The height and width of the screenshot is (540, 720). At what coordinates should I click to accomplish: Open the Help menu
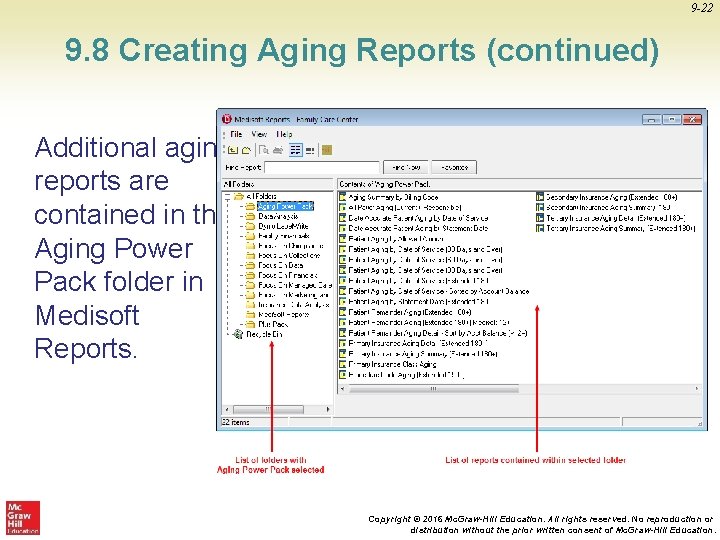[284, 134]
